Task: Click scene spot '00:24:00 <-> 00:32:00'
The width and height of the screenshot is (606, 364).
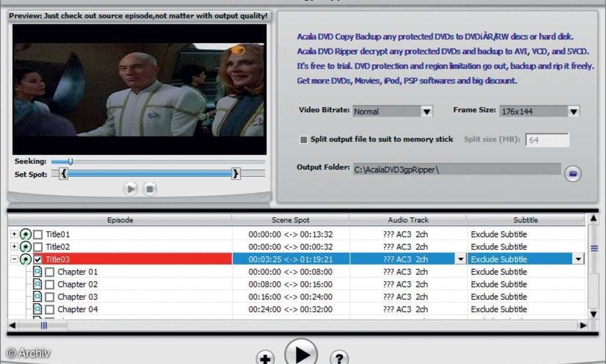Action: [x=291, y=309]
